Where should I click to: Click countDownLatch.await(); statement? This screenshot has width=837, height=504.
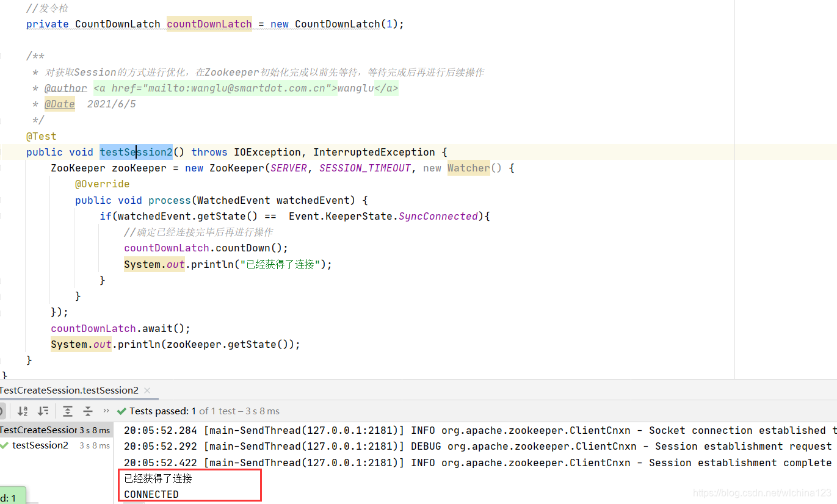121,328
